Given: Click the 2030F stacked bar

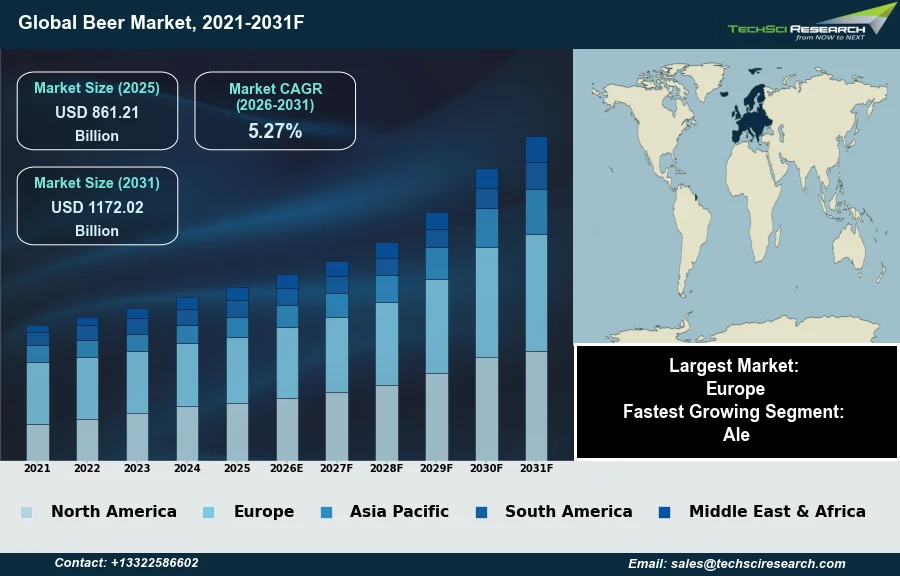Looking at the screenshot, I should tap(487, 314).
